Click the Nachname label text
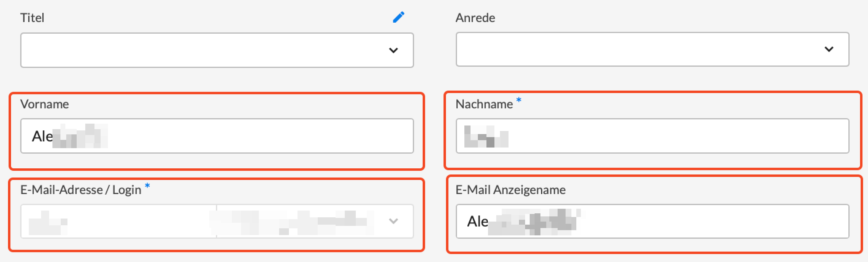 (484, 104)
